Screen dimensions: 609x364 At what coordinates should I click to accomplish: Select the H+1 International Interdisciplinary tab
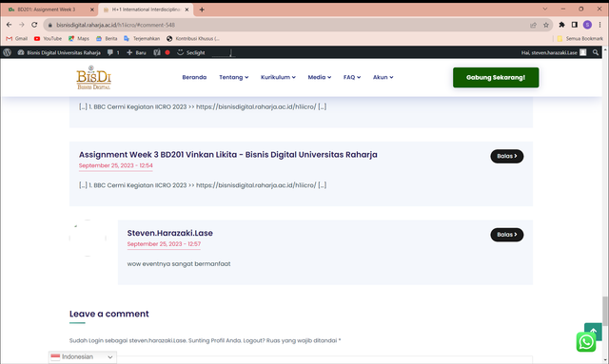point(146,10)
